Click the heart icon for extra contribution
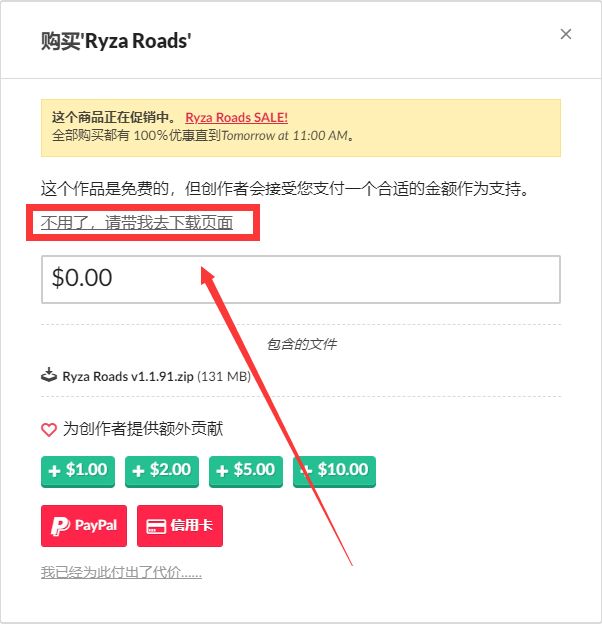 [49, 430]
